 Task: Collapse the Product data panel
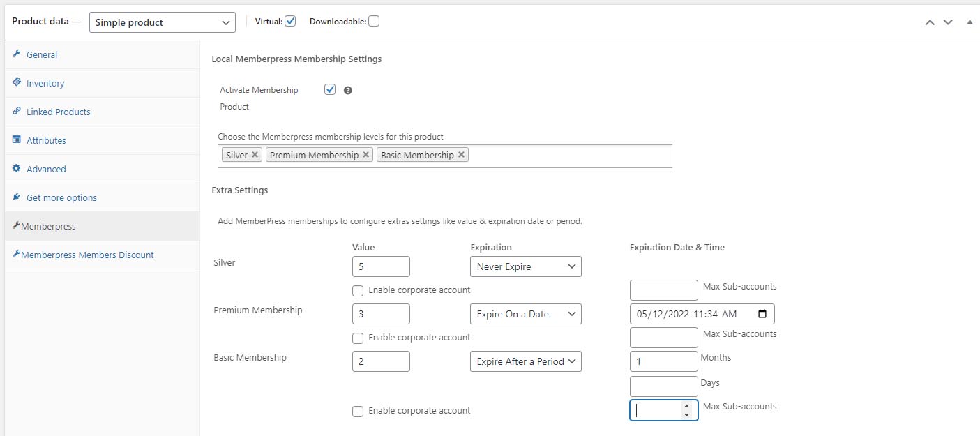coord(970,22)
